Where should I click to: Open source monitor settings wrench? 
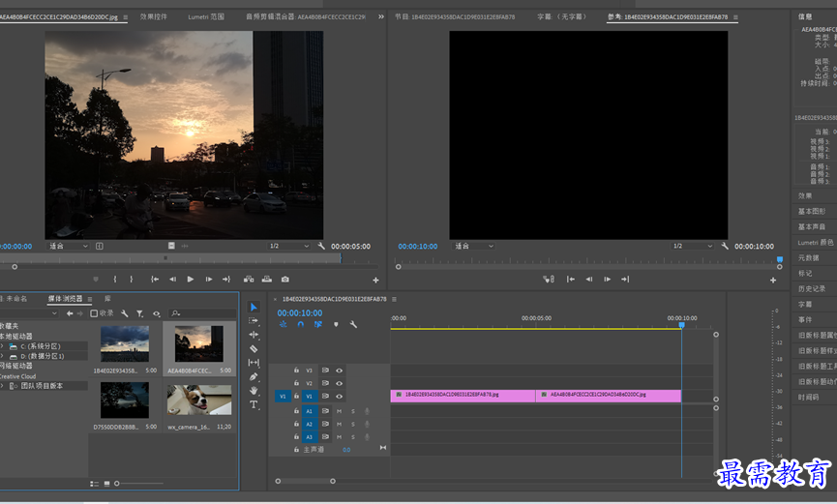tap(321, 246)
